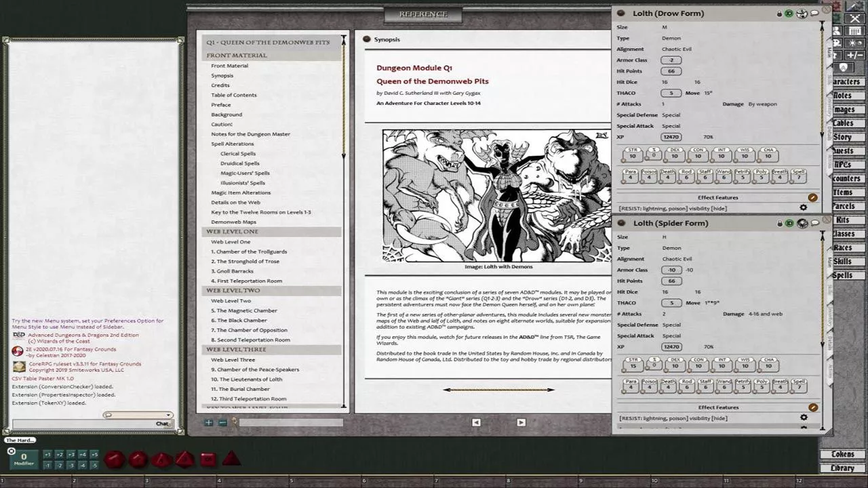Image resolution: width=868 pixels, height=488 pixels.
Task: Click the reference index search field
Action: coord(290,422)
